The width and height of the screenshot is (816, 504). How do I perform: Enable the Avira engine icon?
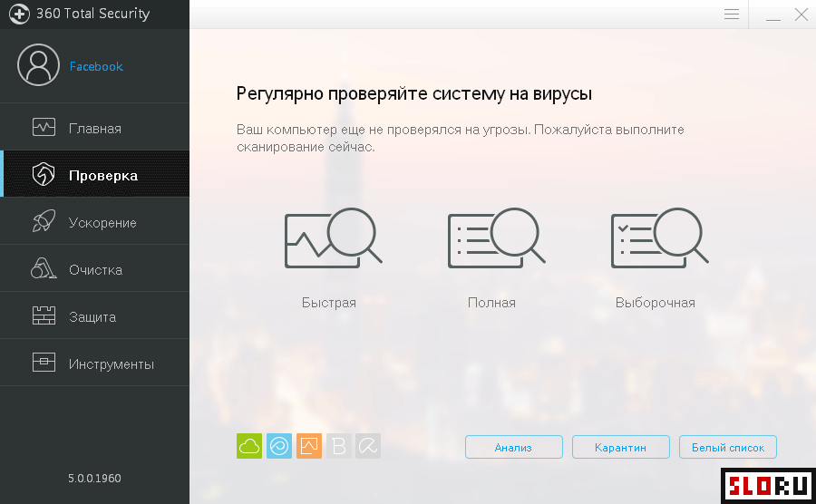click(368, 446)
